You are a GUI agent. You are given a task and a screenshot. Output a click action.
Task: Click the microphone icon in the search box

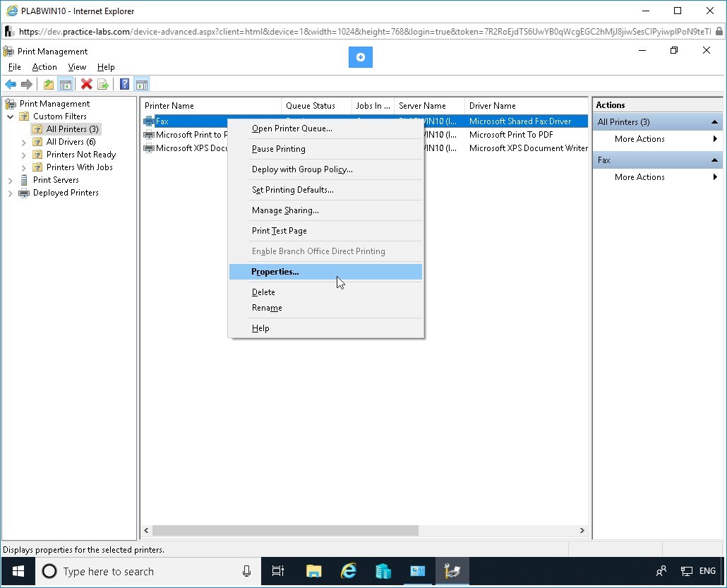(x=246, y=571)
